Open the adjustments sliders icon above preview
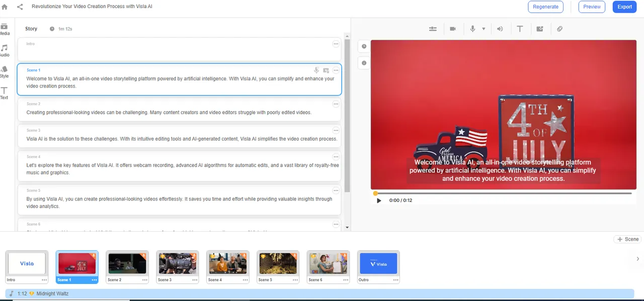The image size is (644, 301). (433, 29)
